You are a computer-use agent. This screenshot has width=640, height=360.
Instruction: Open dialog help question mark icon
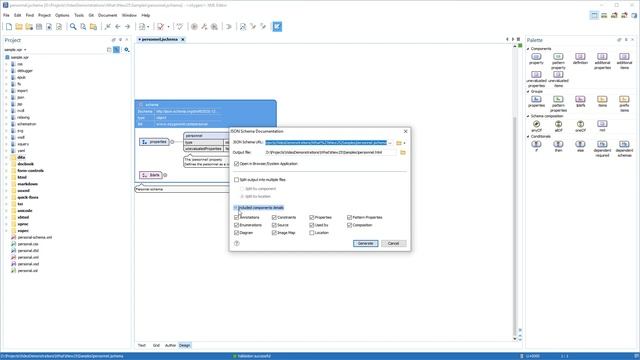coord(237,243)
